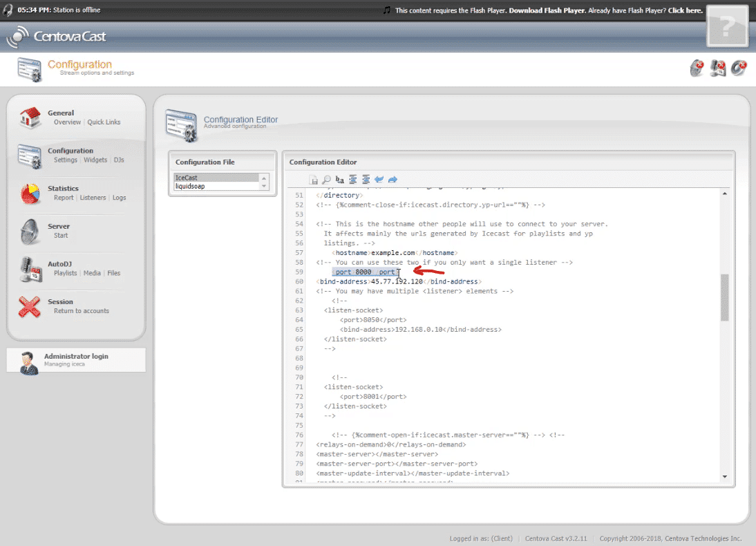The width and height of the screenshot is (756, 546).
Task: Click the headphone icon in top bar
Action: pos(8,10)
